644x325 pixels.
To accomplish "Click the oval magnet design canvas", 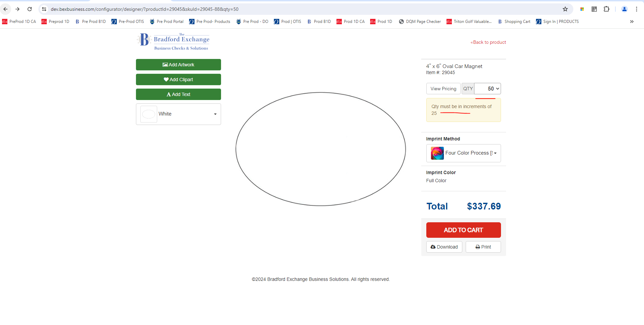I will coord(321,149).
